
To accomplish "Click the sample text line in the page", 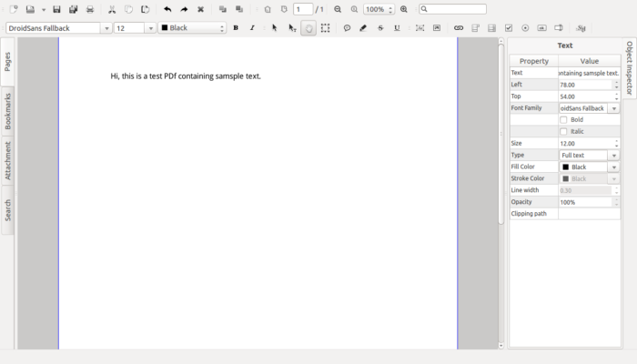I will click(186, 76).
